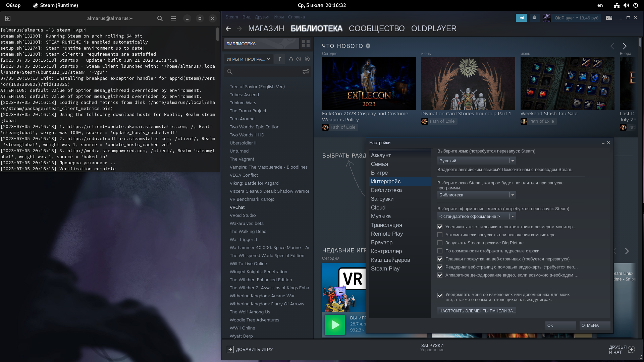Show next recent games arrow
This screenshot has height=362, width=644.
(627, 251)
